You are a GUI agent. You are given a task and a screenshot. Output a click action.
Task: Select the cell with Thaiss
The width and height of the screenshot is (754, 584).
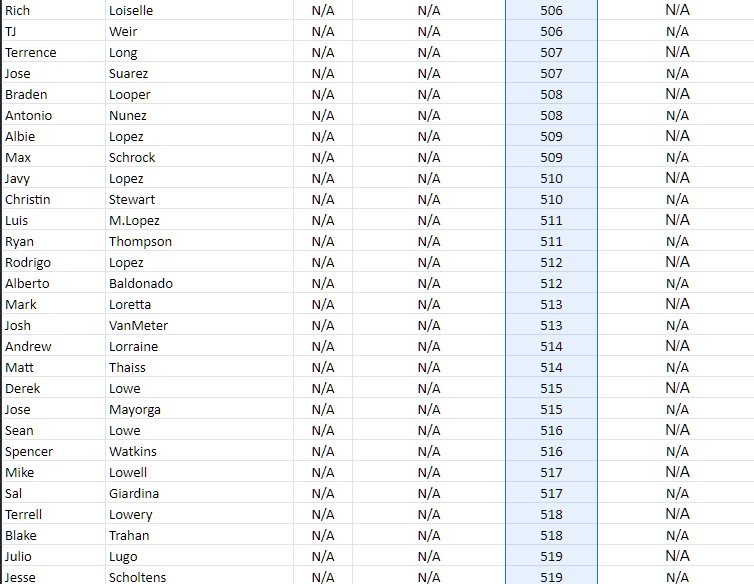(x=199, y=367)
